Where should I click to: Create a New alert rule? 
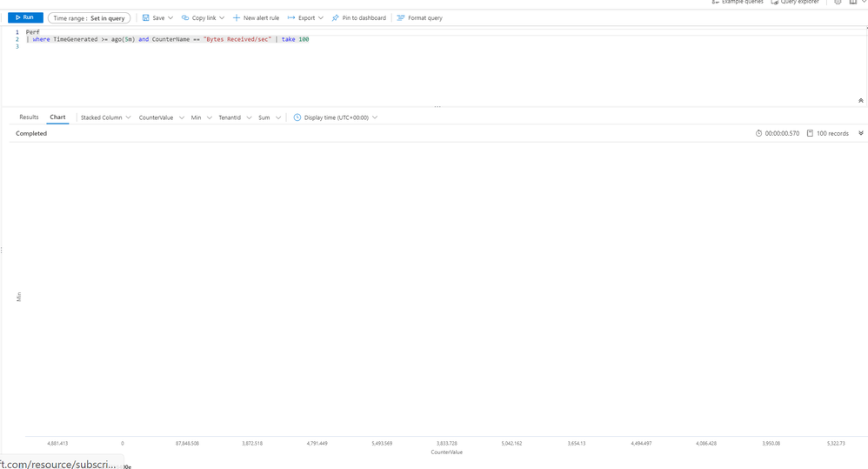click(x=256, y=17)
